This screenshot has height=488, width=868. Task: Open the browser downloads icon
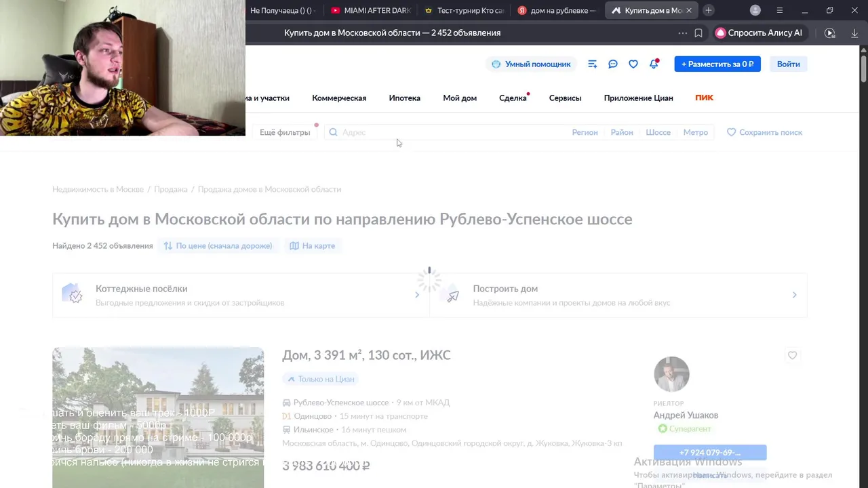(x=853, y=33)
